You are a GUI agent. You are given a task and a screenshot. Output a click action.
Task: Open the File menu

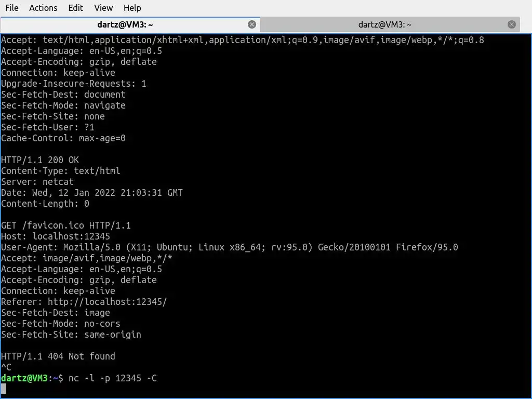click(x=12, y=8)
